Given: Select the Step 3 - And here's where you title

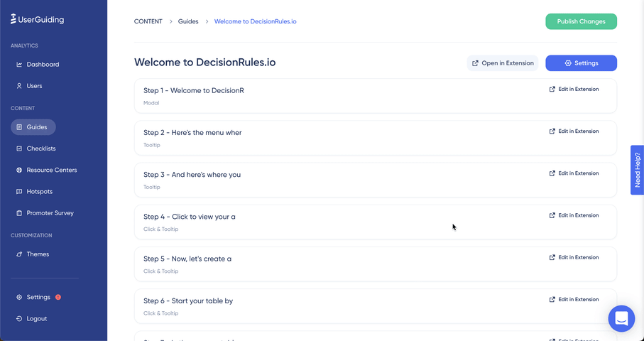Looking at the screenshot, I should click(192, 175).
